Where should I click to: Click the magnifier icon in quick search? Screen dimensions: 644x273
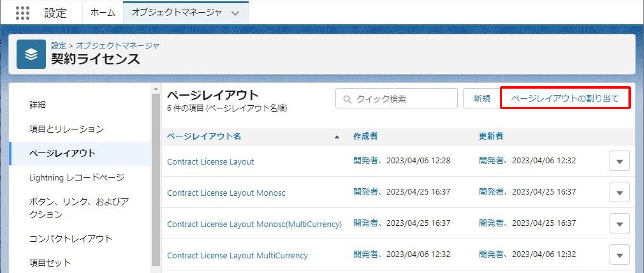coord(347,99)
